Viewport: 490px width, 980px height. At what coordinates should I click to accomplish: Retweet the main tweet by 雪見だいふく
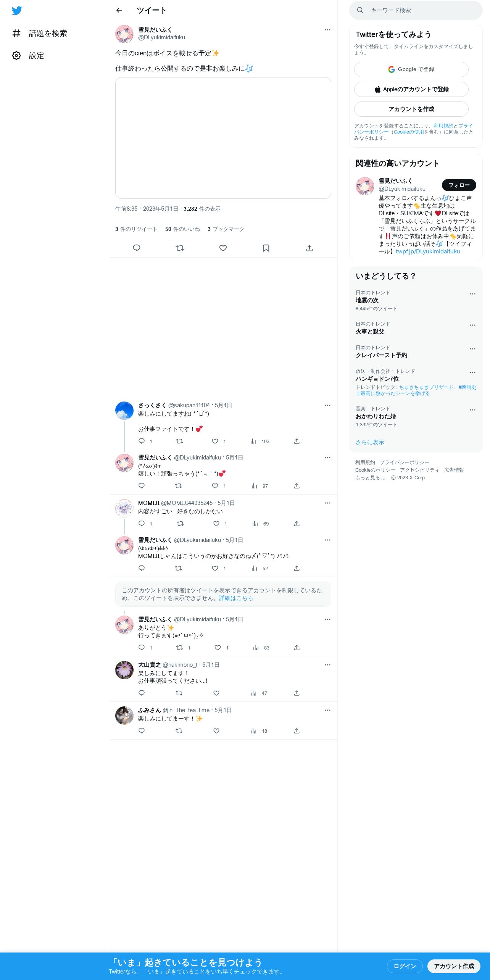(x=180, y=248)
